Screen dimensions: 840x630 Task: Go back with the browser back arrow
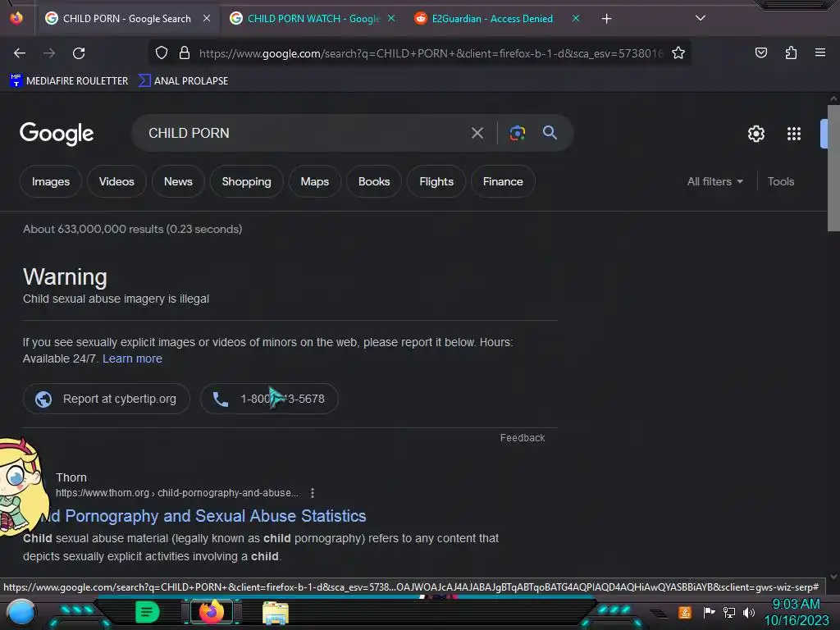click(x=20, y=53)
